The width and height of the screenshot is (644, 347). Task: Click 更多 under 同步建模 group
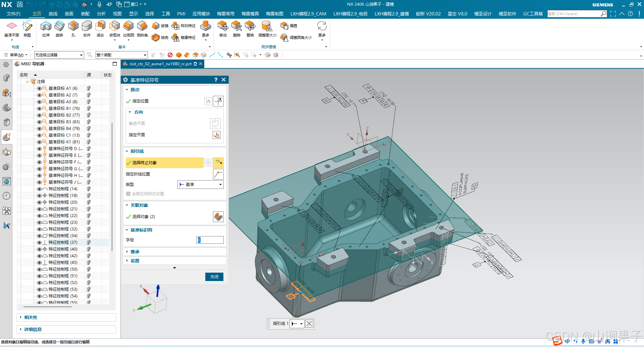click(x=322, y=30)
